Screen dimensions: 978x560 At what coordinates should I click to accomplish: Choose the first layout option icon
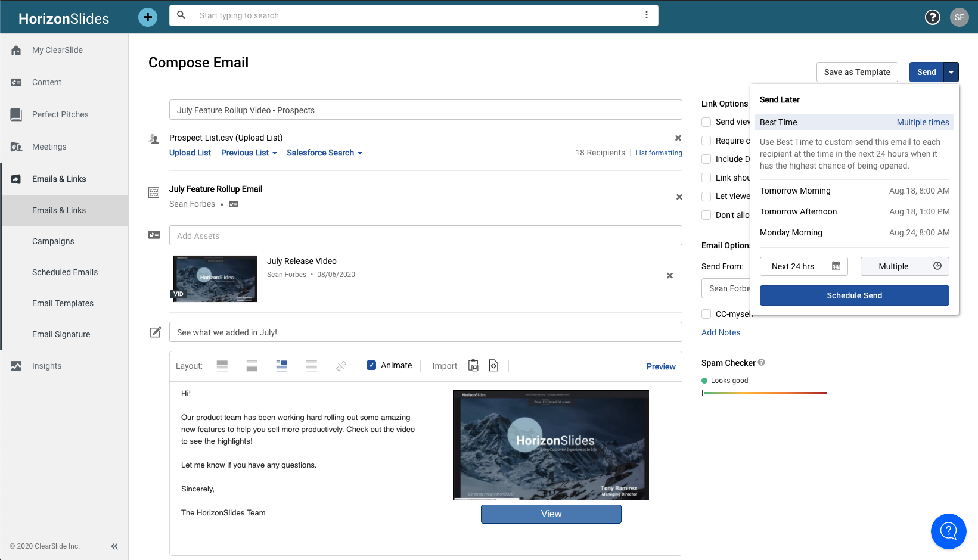point(222,366)
